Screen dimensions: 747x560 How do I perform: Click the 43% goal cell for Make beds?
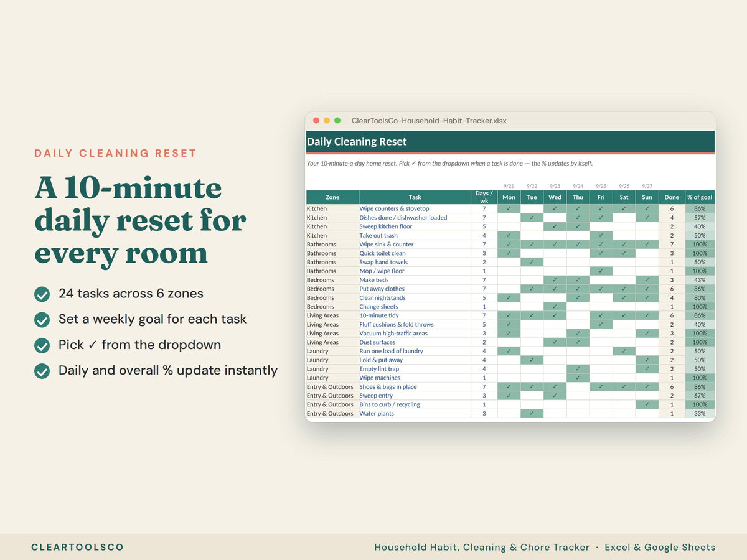click(700, 280)
